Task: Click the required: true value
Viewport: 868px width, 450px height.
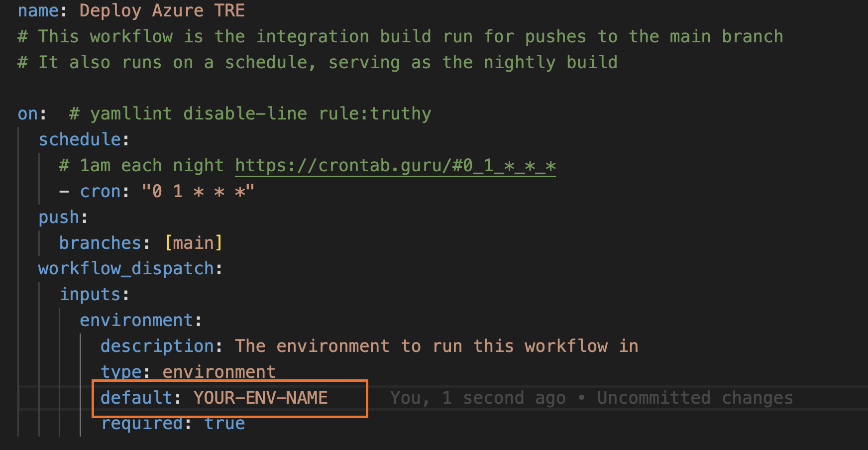Action: pos(224,423)
